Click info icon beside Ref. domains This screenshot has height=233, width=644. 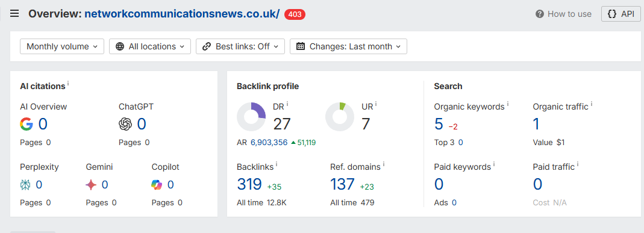pos(384,164)
